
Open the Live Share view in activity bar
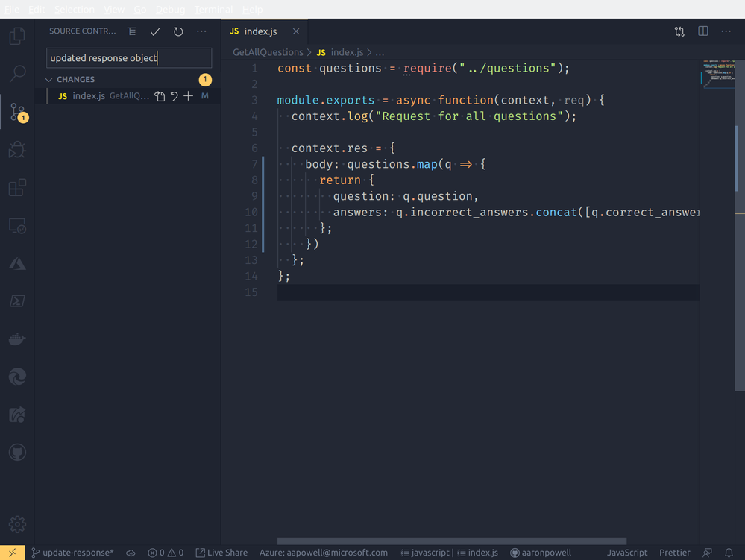[x=17, y=415]
